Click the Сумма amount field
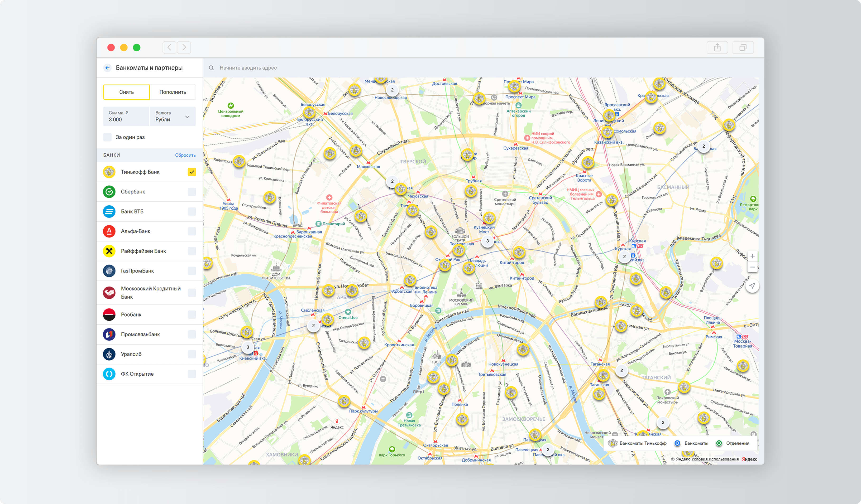 [126, 117]
